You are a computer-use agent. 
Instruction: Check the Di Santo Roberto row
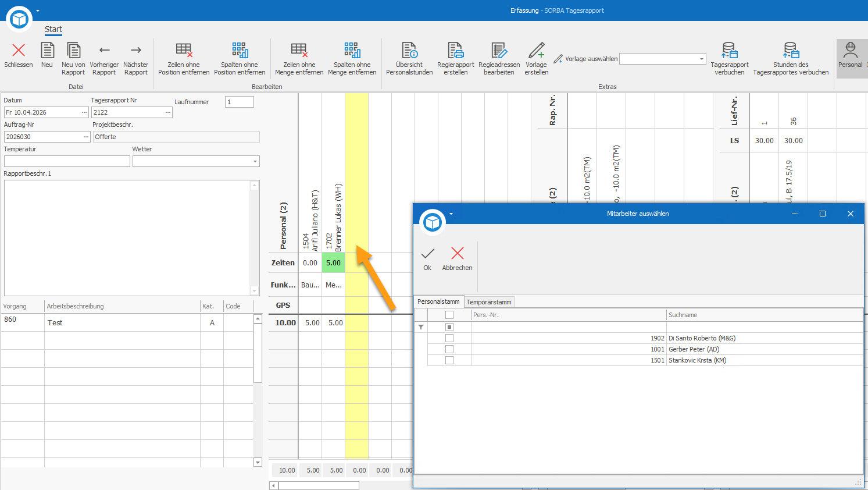(x=449, y=338)
